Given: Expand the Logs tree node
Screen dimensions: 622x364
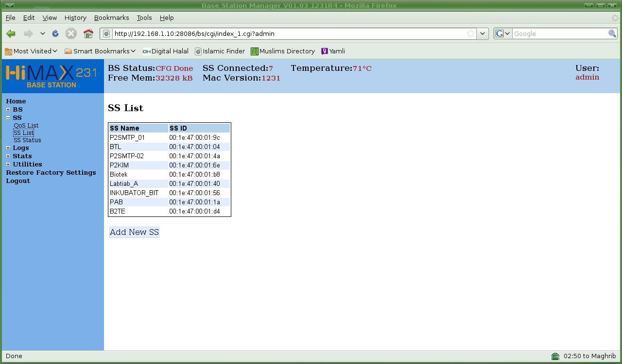Looking at the screenshot, I should point(8,148).
